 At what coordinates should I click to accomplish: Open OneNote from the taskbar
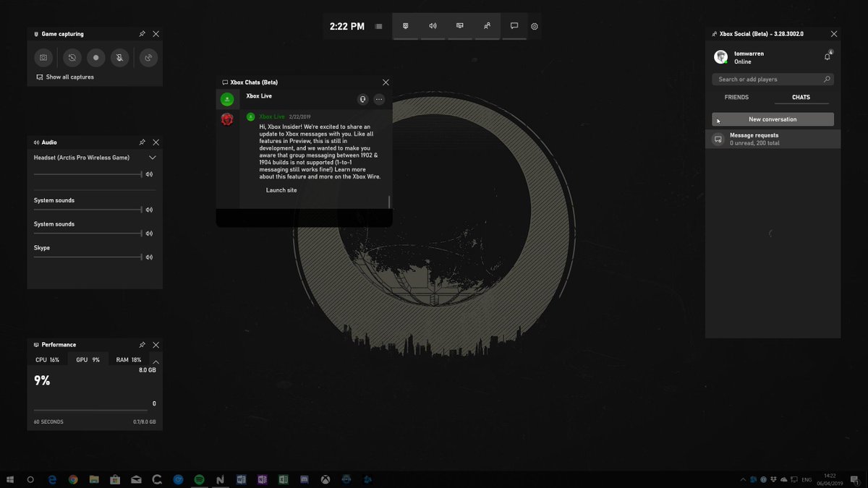tap(262, 479)
